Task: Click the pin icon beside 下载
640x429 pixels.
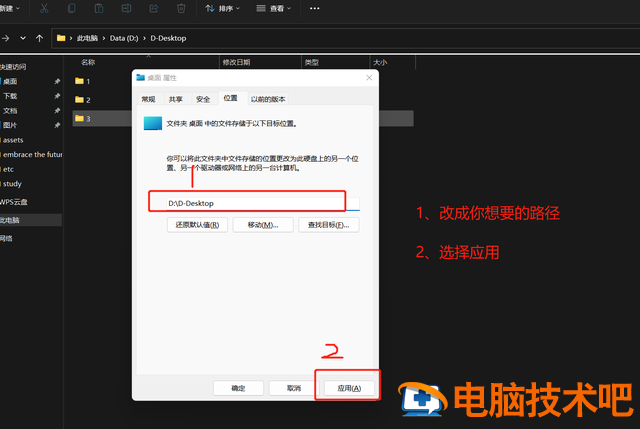Action: tap(57, 96)
